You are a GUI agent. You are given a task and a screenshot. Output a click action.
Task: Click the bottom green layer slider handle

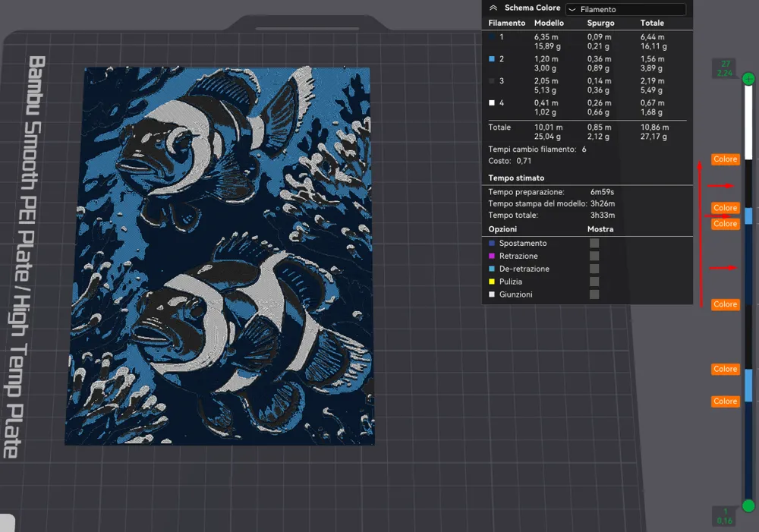coord(748,506)
